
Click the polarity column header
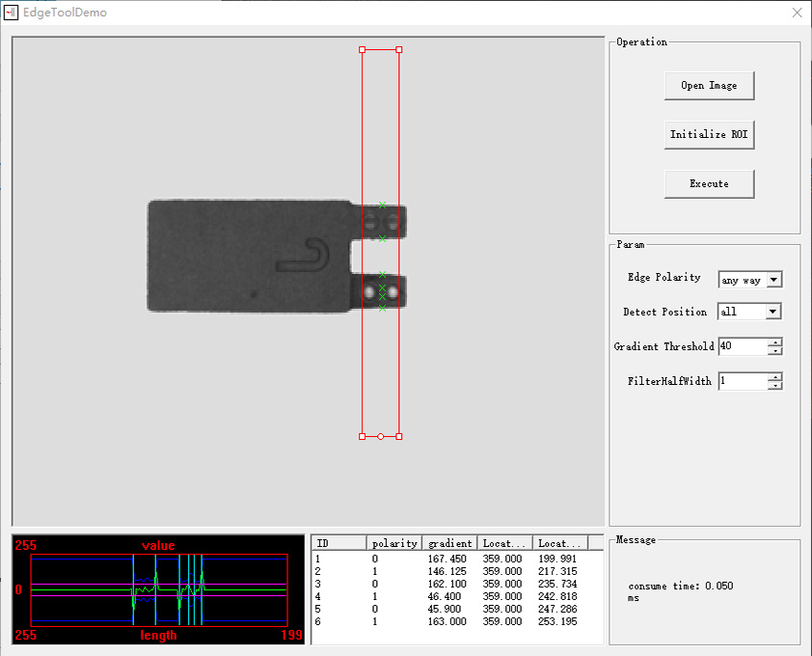[393, 542]
